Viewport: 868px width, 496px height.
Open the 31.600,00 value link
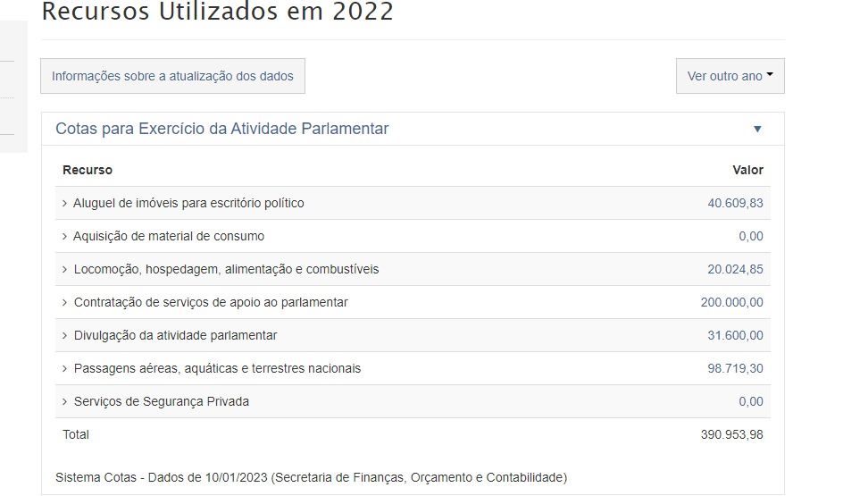[x=735, y=335]
